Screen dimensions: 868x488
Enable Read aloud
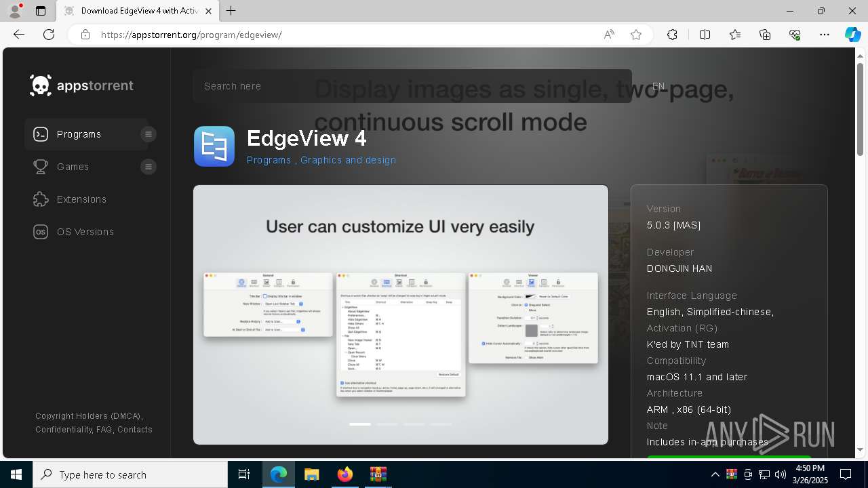click(609, 35)
